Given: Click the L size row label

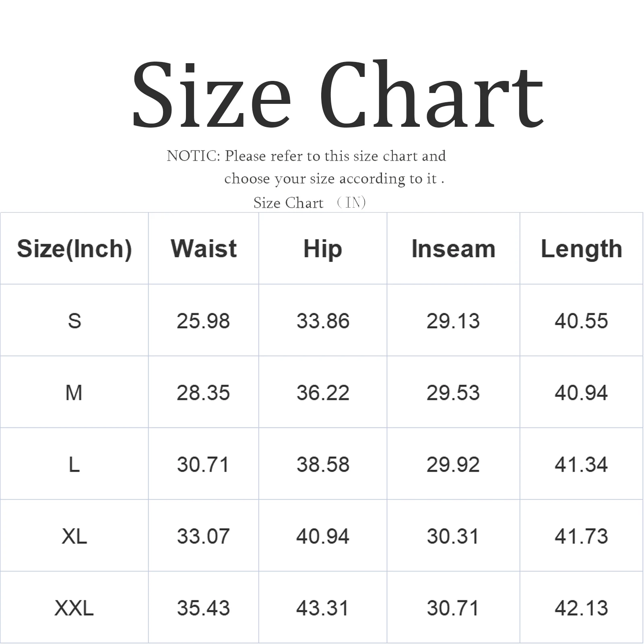Looking at the screenshot, I should (74, 464).
